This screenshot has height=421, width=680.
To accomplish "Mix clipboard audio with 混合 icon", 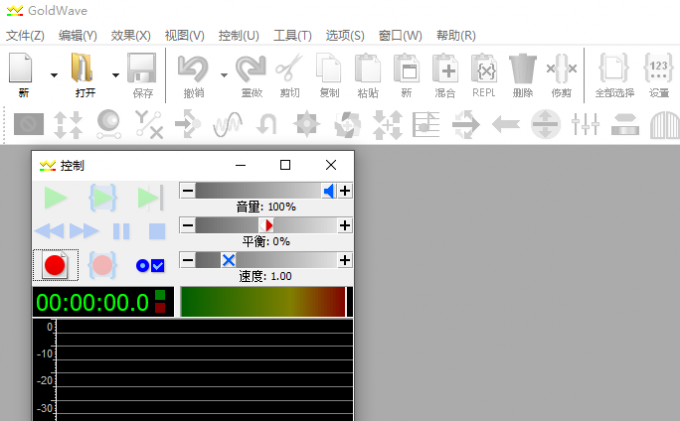I will (445, 75).
